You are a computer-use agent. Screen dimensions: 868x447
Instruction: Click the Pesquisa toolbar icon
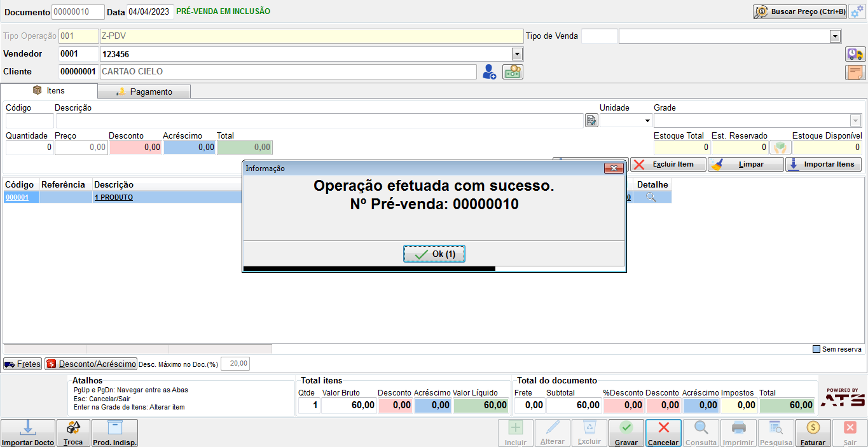tap(776, 432)
